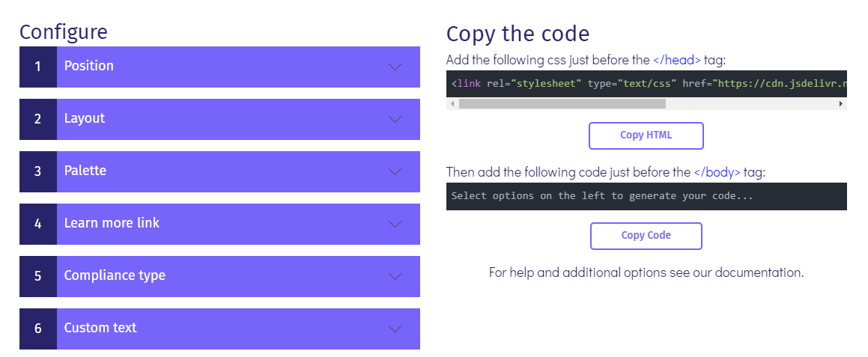This screenshot has height=357, width=868.
Task: Expand the Layout section chevron
Action: pos(395,119)
